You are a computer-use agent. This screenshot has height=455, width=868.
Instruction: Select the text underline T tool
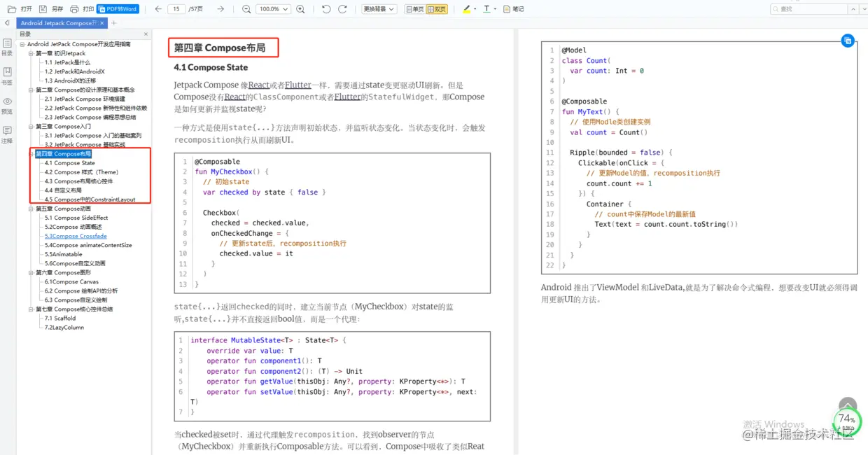[x=486, y=9]
